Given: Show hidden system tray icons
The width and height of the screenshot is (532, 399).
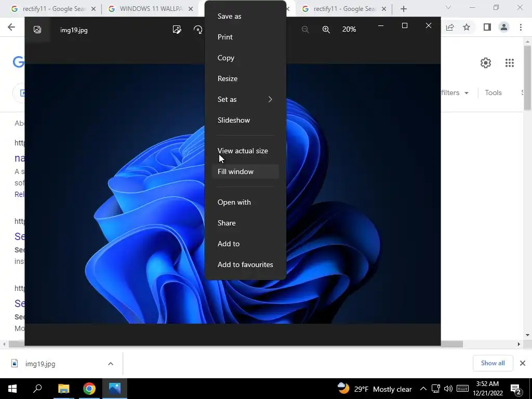Looking at the screenshot, I should (x=423, y=389).
